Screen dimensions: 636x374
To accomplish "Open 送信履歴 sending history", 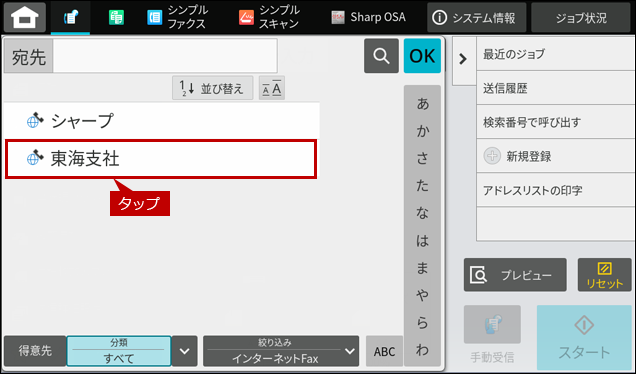I will click(556, 88).
